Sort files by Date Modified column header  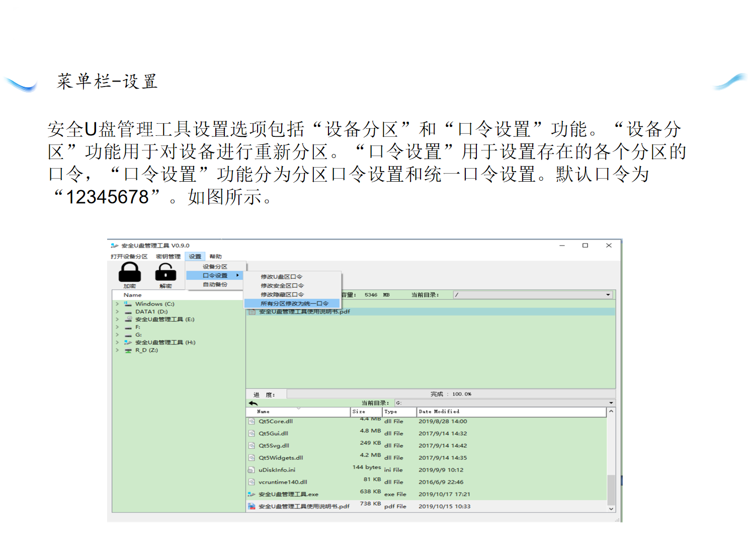click(x=511, y=412)
